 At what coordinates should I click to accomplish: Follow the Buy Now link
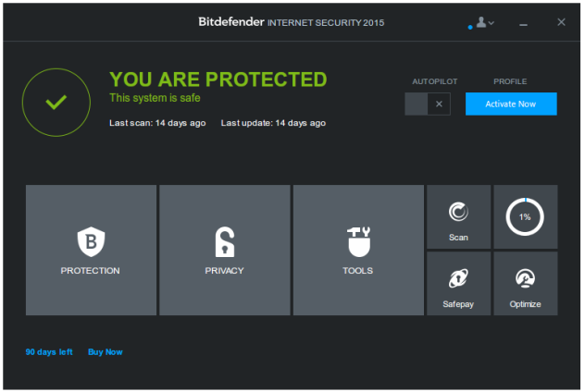(x=106, y=351)
